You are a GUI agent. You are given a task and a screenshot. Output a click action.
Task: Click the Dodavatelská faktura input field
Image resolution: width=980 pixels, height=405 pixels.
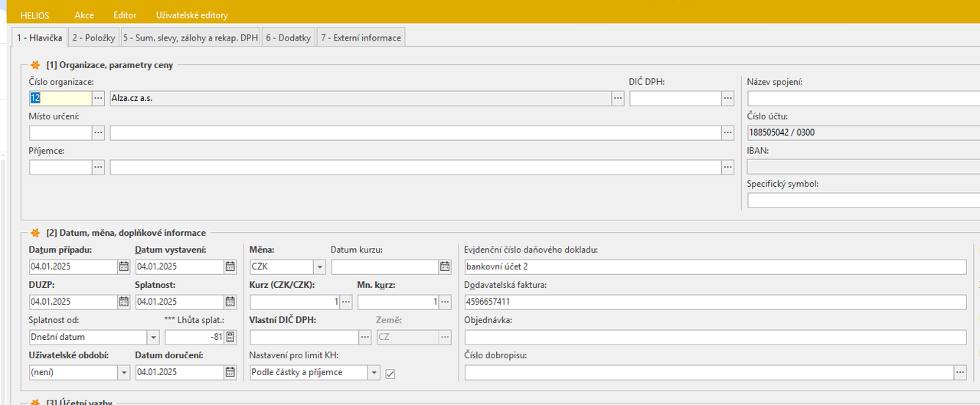tap(715, 302)
